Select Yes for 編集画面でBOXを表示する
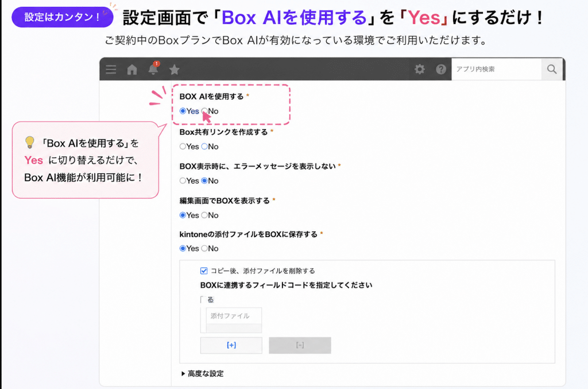Image resolution: width=588 pixels, height=389 pixels. [x=183, y=215]
